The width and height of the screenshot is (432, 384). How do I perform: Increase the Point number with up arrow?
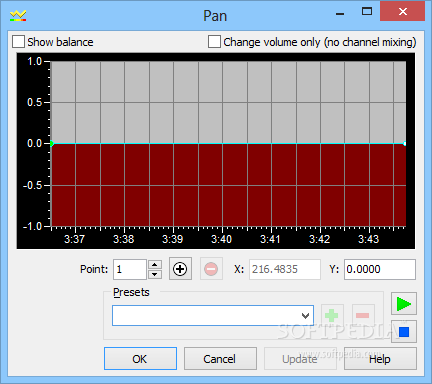tap(154, 265)
